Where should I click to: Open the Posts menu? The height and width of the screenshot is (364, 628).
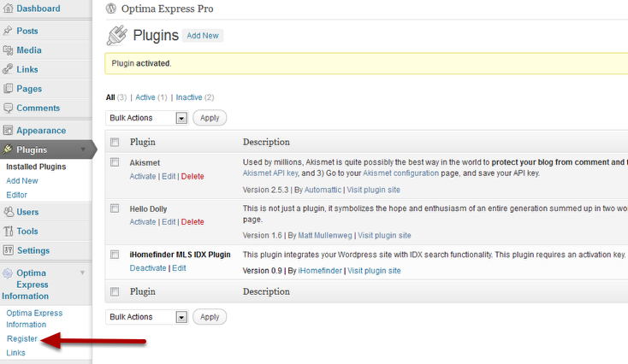click(27, 31)
